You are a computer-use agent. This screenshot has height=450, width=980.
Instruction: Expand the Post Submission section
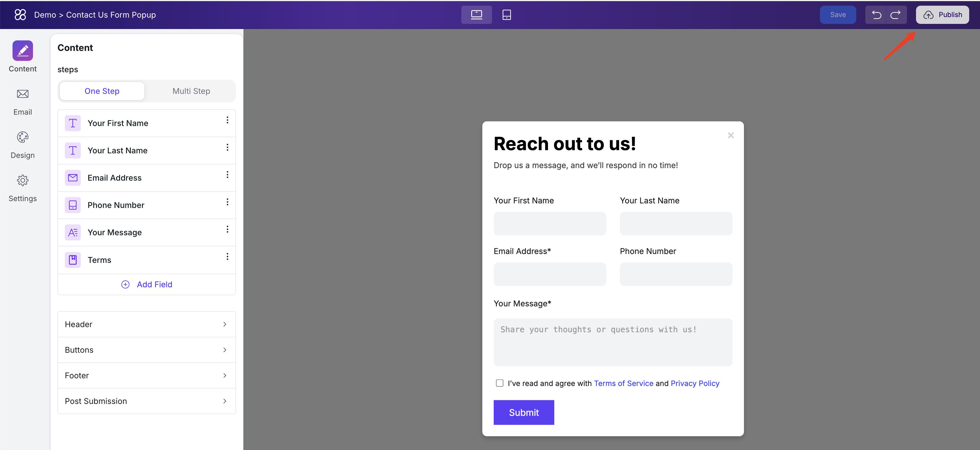[147, 401]
